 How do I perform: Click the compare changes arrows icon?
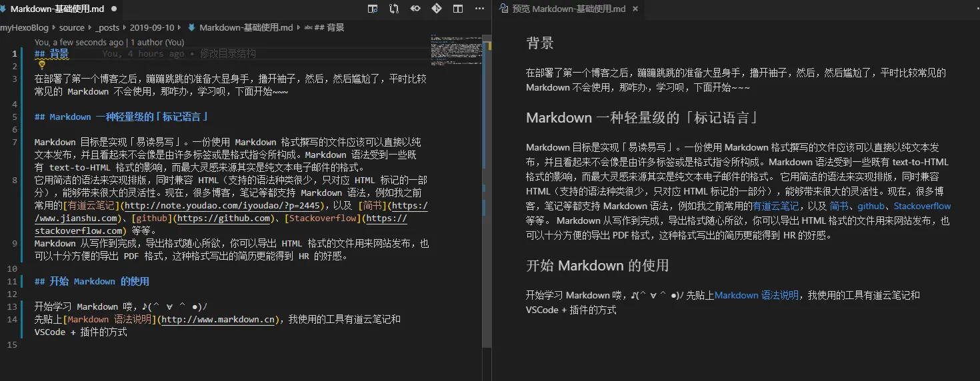click(394, 9)
